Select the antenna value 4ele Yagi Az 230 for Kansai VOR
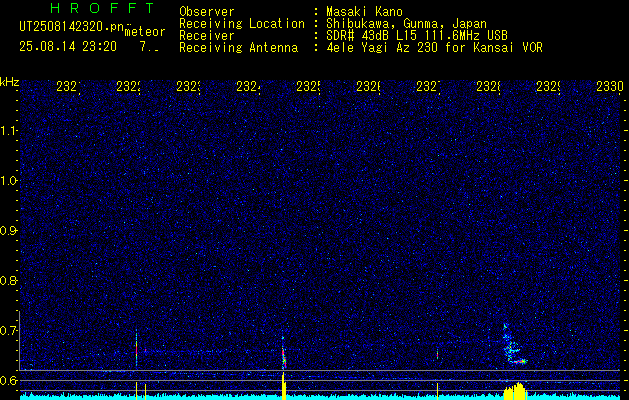The image size is (629, 400). point(434,48)
